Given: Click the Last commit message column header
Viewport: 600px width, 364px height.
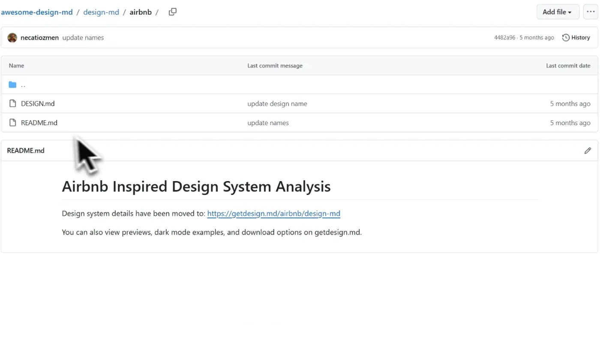Looking at the screenshot, I should [x=275, y=66].
